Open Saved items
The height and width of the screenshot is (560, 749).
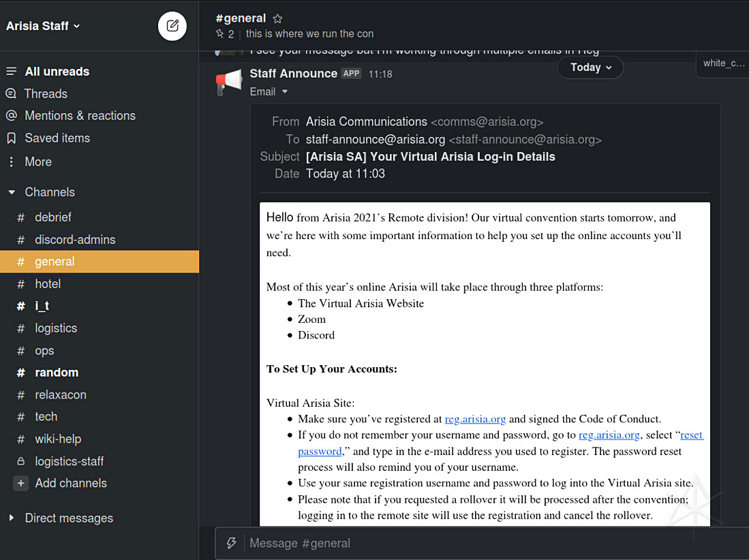[x=57, y=138]
